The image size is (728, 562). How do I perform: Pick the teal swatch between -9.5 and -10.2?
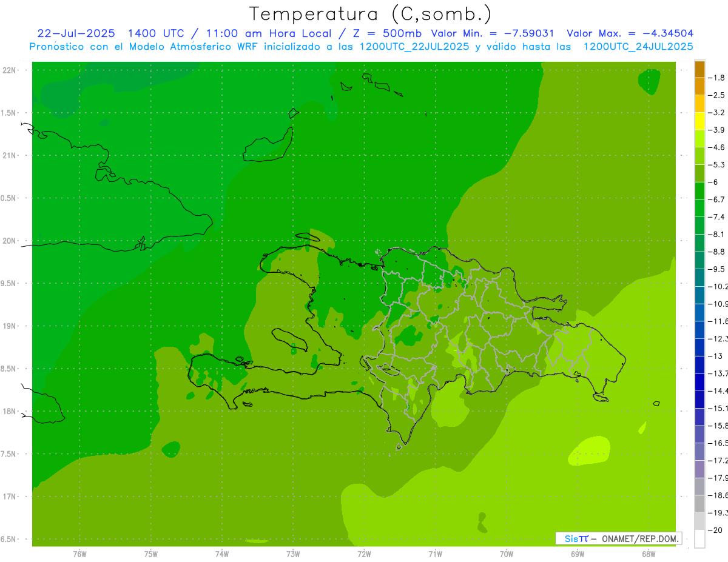[x=699, y=278]
